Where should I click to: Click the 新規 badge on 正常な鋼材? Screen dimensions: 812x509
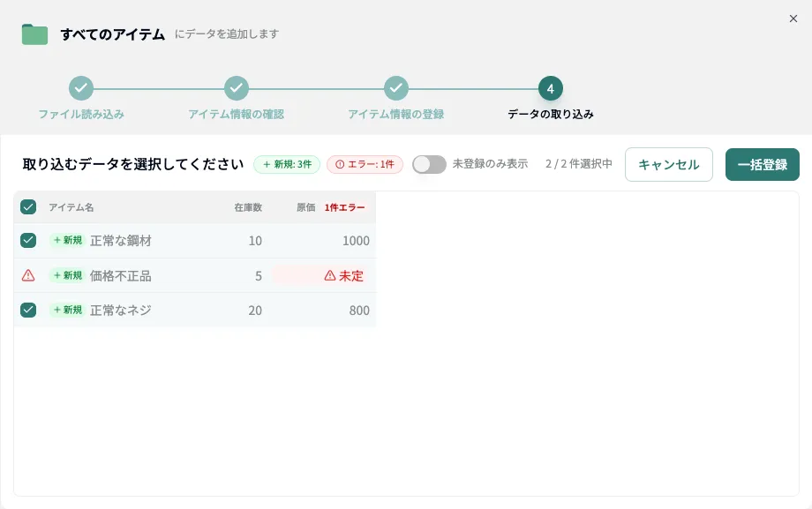tap(67, 240)
